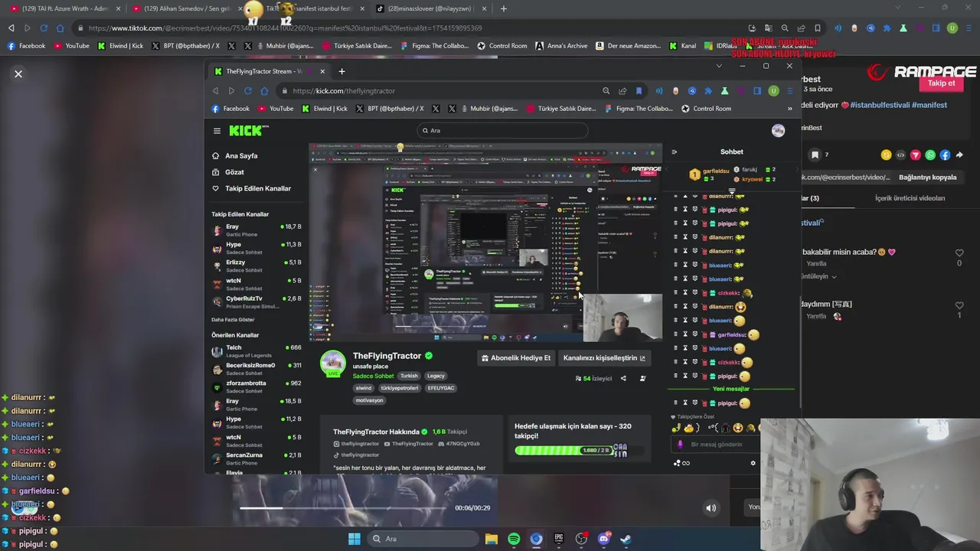Open Erlizzy channel in followed list
Viewport: 980px width, 551px height.
(256, 266)
